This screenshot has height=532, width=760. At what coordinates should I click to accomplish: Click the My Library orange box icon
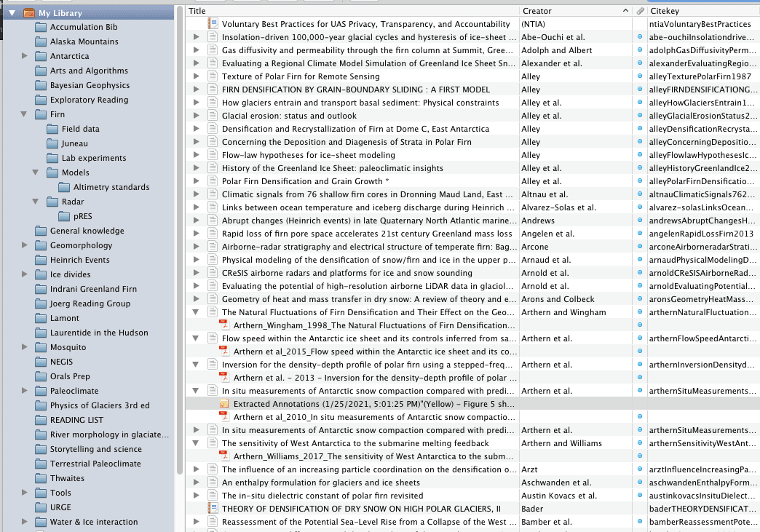pyautogui.click(x=28, y=12)
